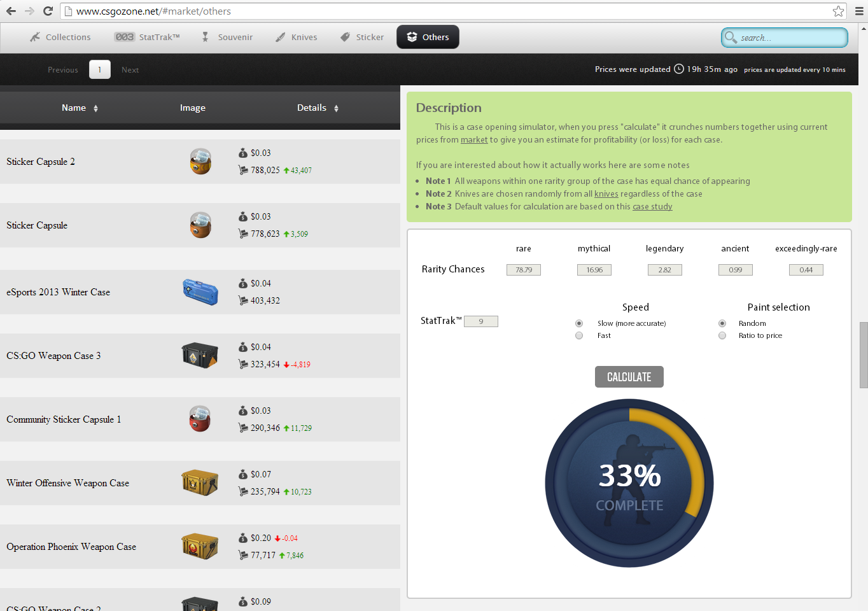Bookmark page with the star icon

point(838,11)
